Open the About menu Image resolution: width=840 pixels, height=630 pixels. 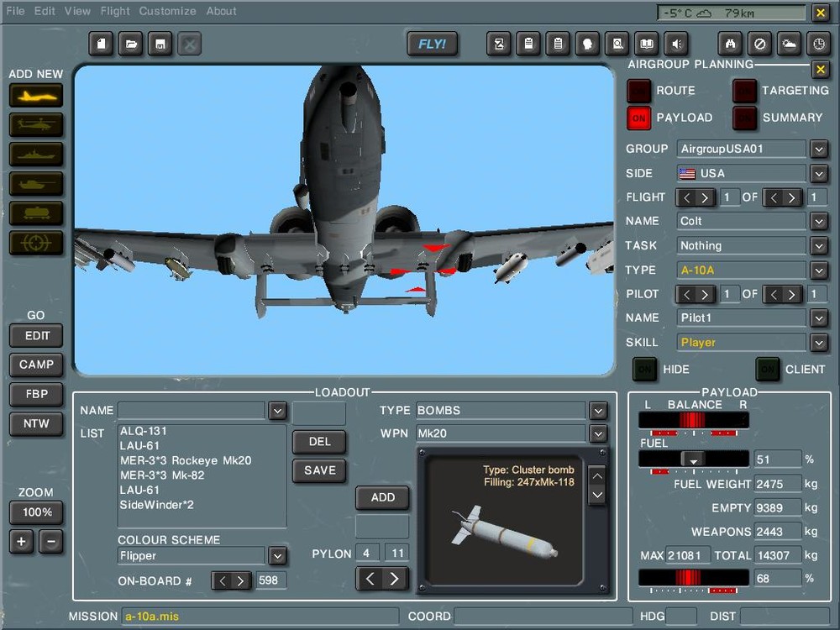point(221,11)
